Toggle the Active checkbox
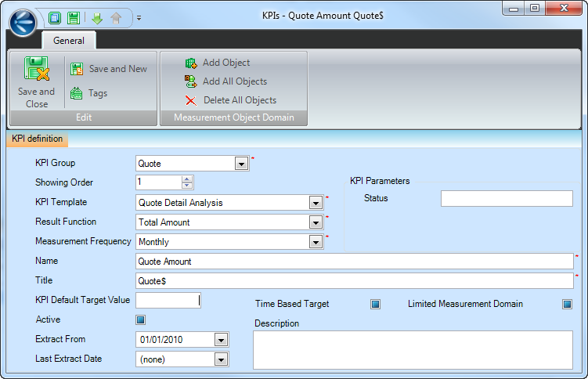This screenshot has height=379, width=588. [141, 319]
